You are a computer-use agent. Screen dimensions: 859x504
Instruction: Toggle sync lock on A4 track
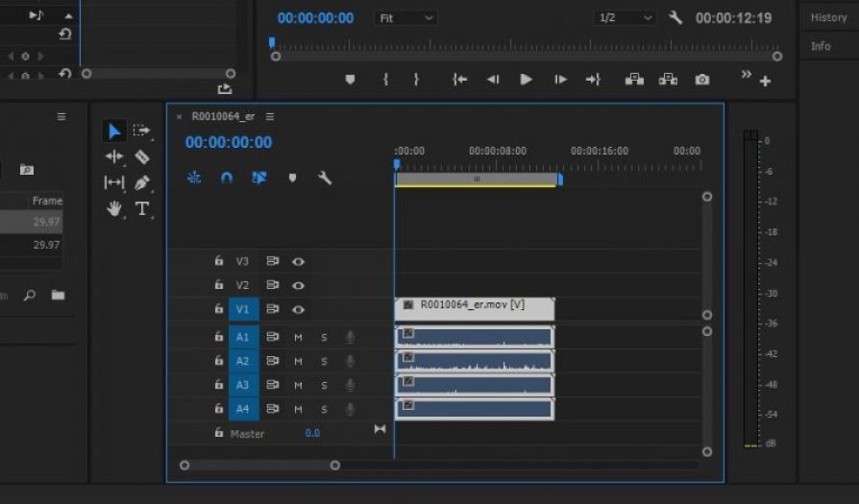(272, 409)
